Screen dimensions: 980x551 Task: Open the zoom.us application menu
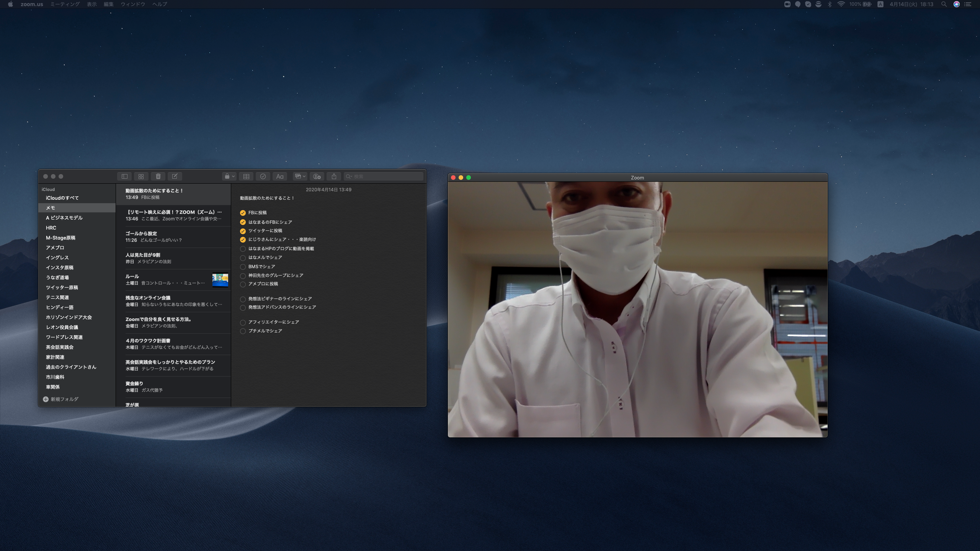pyautogui.click(x=32, y=4)
